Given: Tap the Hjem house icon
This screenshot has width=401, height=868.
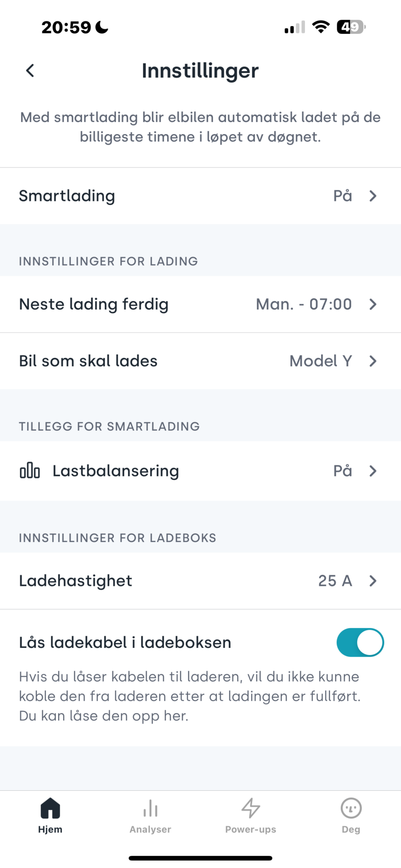Looking at the screenshot, I should (x=50, y=808).
